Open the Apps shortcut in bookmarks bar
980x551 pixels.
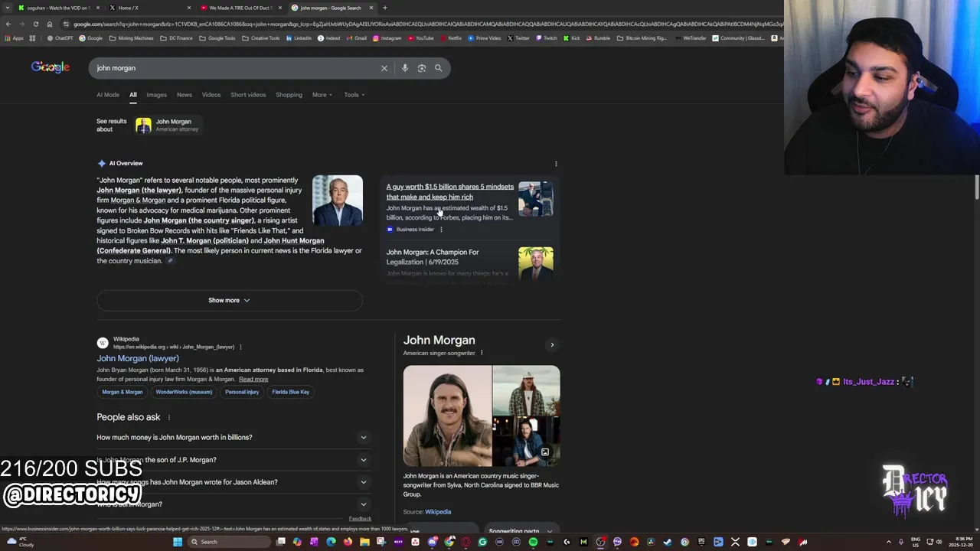[14, 38]
